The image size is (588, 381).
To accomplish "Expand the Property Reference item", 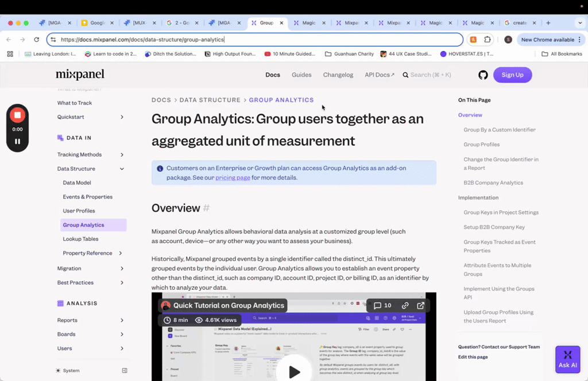I will 121,253.
